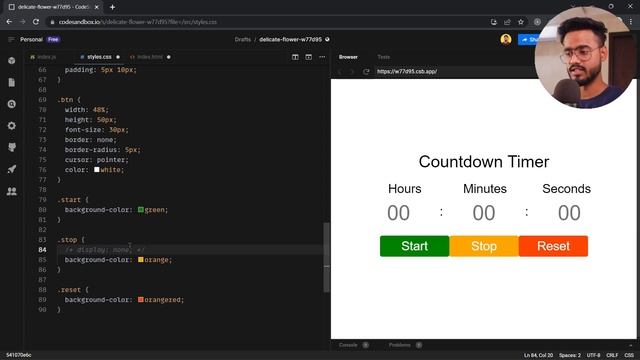
Task: Click the Chrome extension icon beside the star
Action: 537,22
